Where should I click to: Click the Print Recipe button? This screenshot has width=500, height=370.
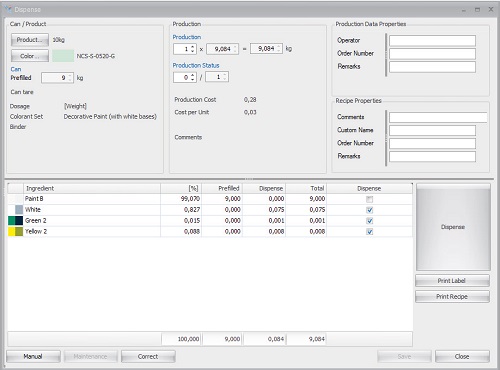pos(452,297)
